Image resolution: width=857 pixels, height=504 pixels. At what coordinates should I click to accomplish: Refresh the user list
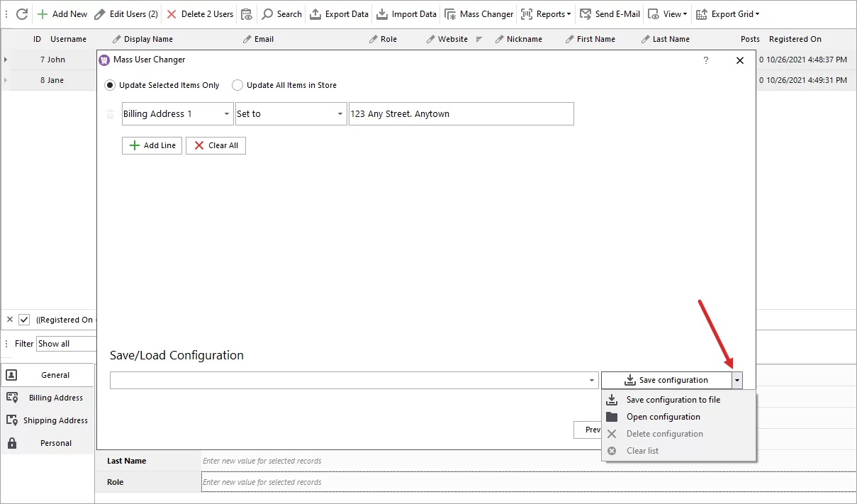click(22, 13)
